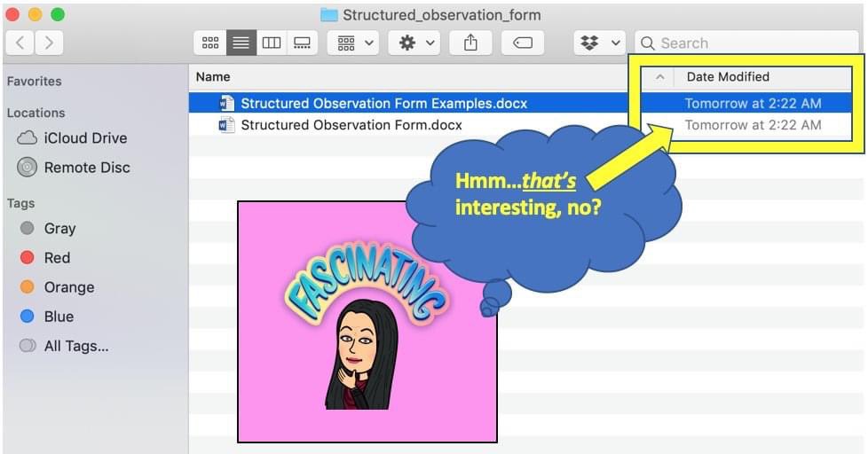Click the magnifying glass search icon
This screenshot has width=868, height=454.
(x=647, y=43)
